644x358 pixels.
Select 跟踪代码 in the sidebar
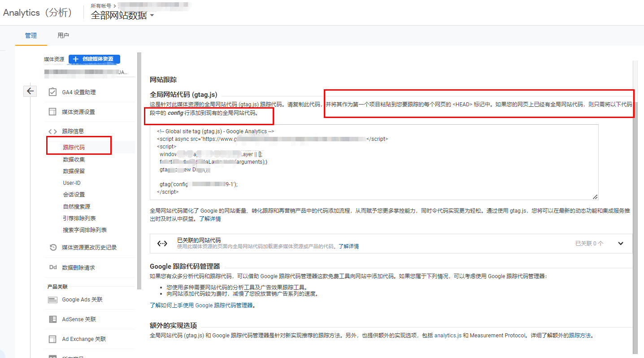pyautogui.click(x=74, y=148)
